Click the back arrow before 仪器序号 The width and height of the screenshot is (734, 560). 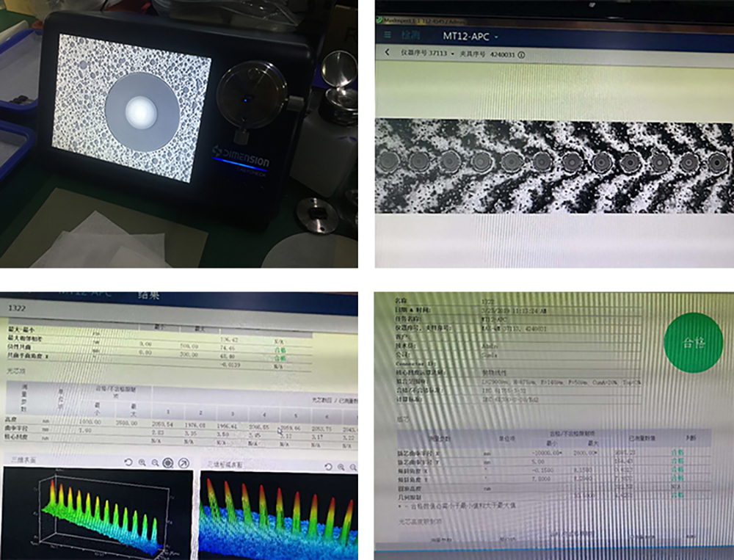(387, 52)
